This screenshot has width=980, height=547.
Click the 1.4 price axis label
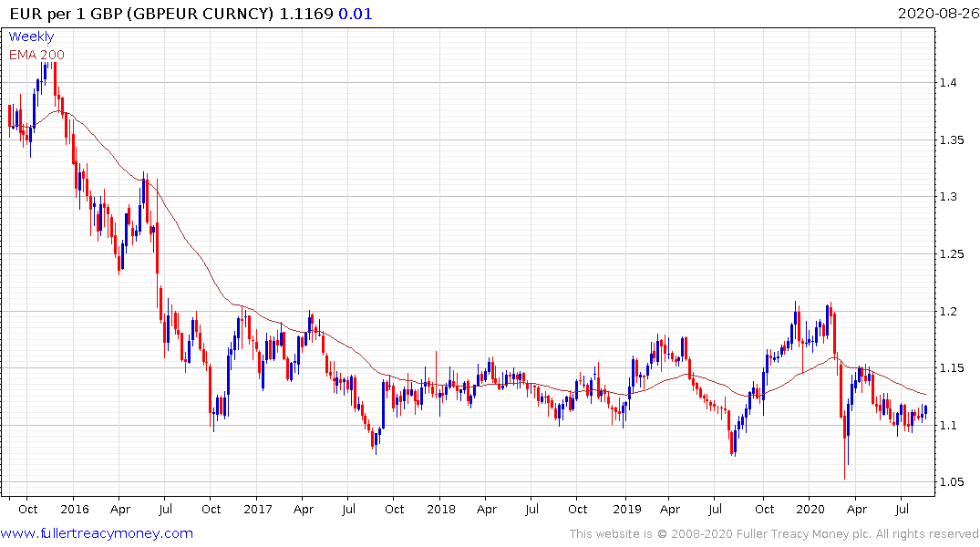coord(948,83)
